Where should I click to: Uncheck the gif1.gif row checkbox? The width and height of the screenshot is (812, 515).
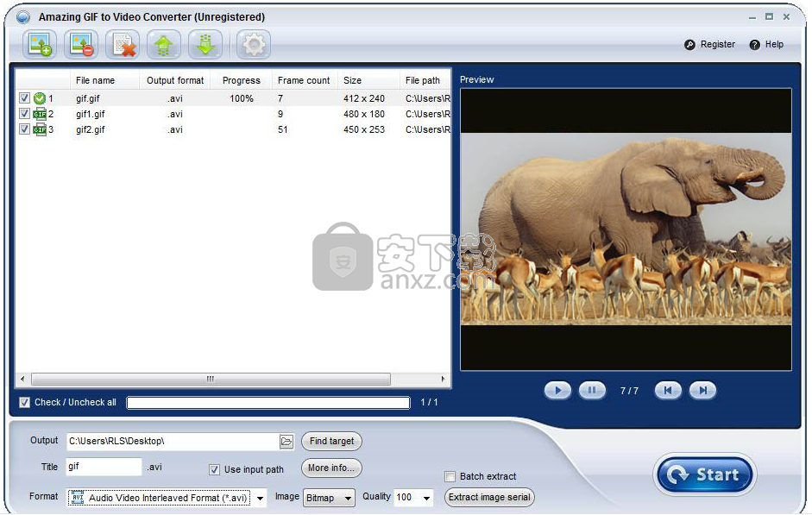[24, 113]
